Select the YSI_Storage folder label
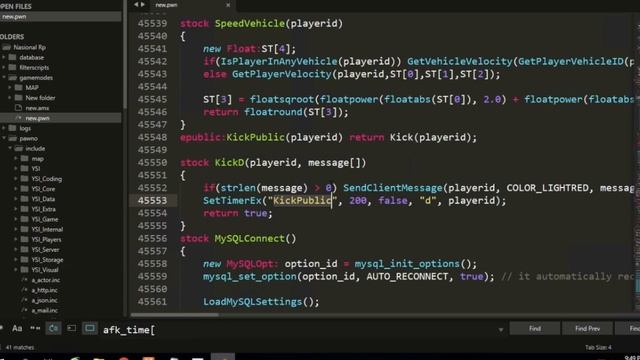 tap(47, 260)
